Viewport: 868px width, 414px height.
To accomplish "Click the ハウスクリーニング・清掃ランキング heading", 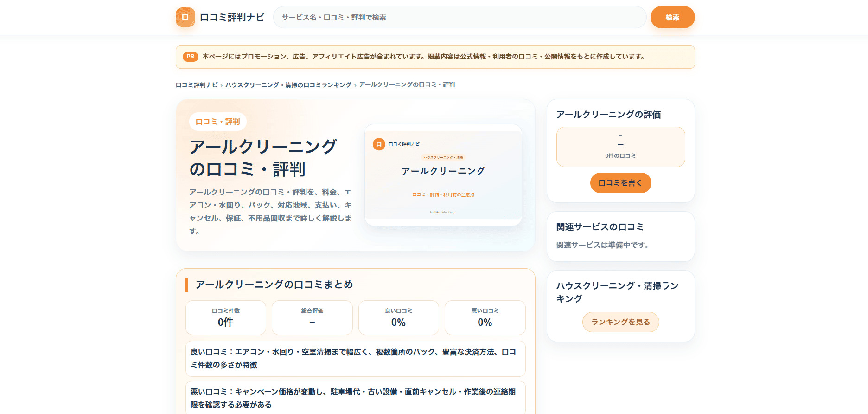I will [617, 292].
